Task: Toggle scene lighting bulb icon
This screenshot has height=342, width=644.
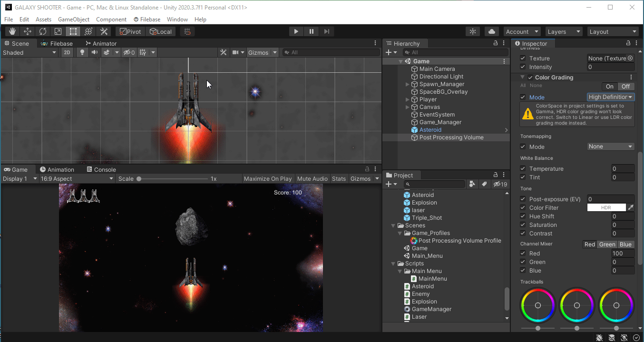Action: (x=82, y=52)
